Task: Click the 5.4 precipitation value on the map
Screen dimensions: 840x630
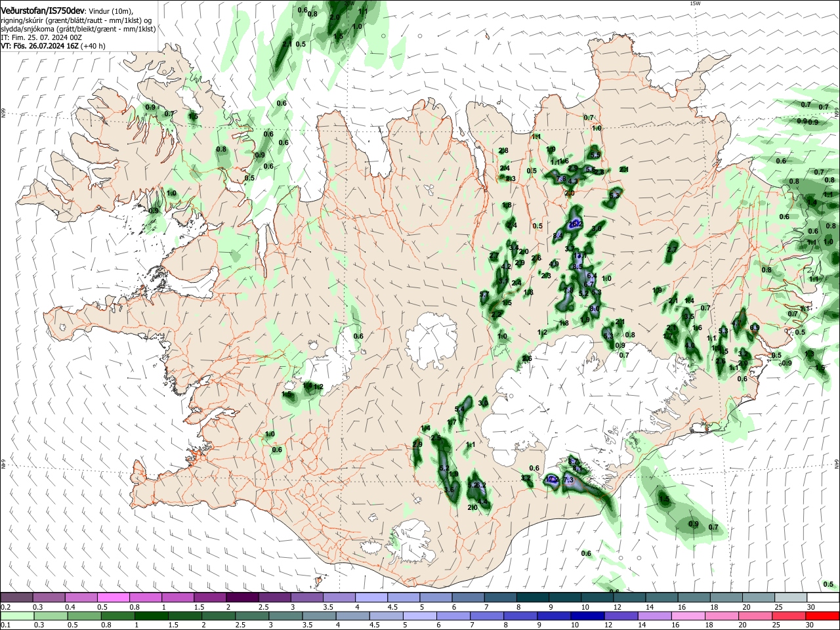Action: pos(459,409)
